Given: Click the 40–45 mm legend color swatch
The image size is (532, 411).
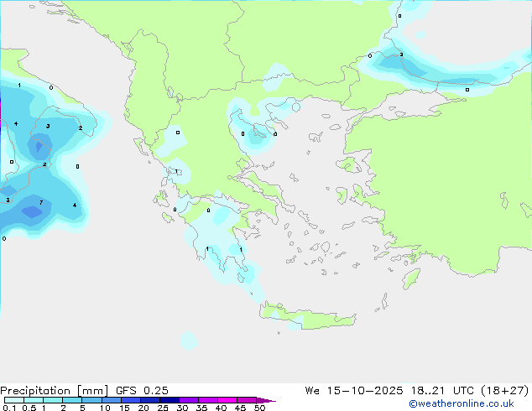Looking at the screenshot, I should 227,400.
